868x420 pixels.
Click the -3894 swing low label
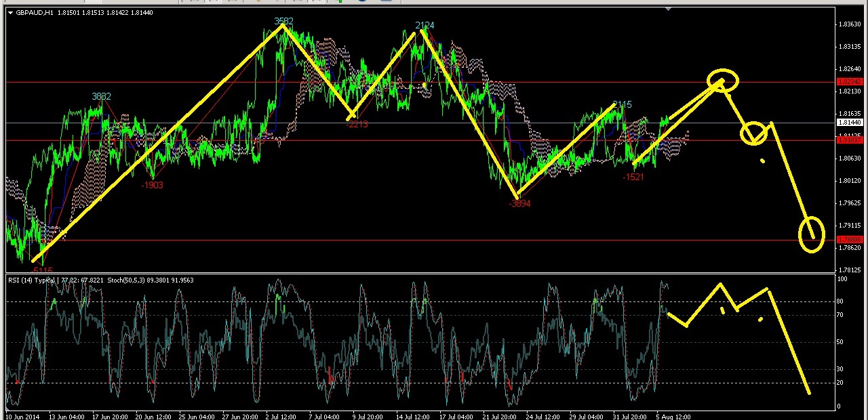pos(519,203)
